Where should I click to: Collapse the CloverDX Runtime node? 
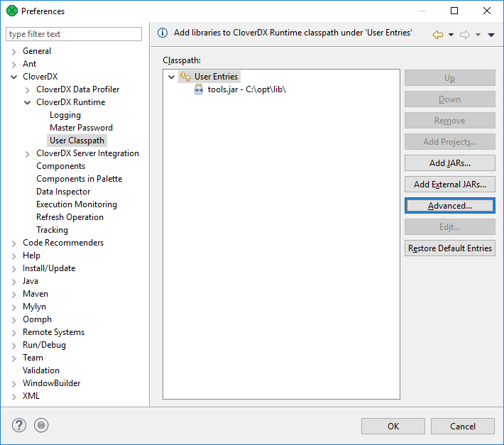click(x=27, y=102)
